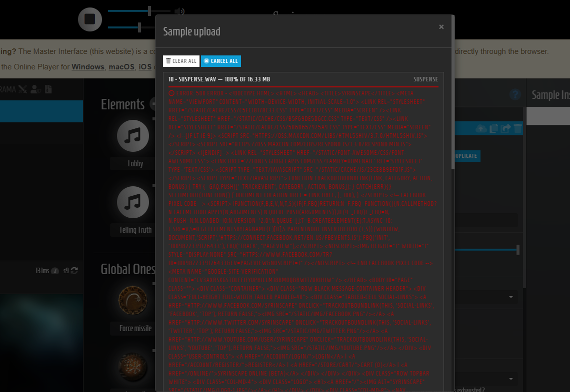Play the Lobby music element icon
Image resolution: width=570 pixels, height=392 pixels.
click(133, 136)
